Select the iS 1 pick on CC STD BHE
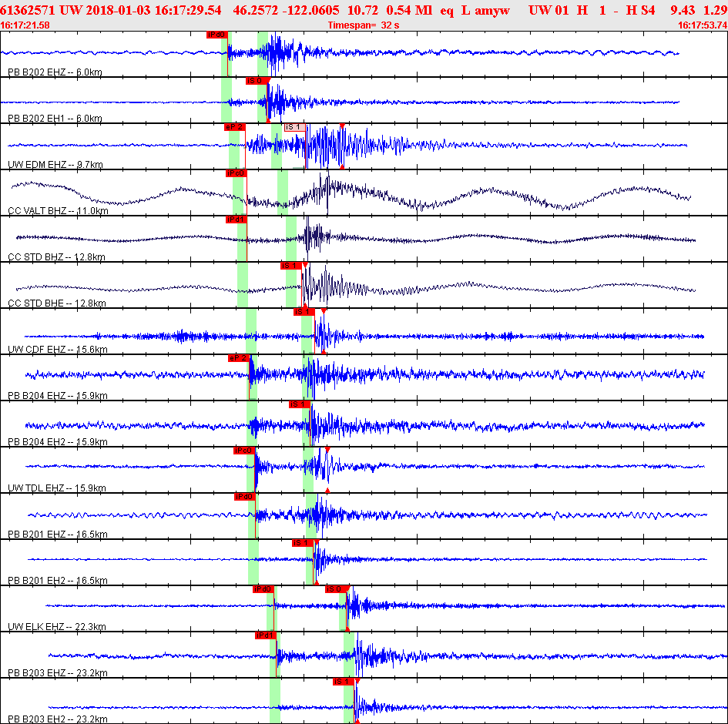The width and height of the screenshot is (728, 724). click(291, 266)
